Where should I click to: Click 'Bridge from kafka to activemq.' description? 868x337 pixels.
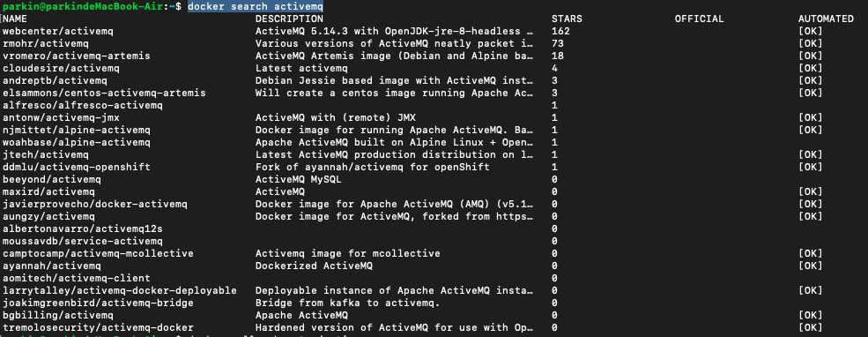point(348,303)
